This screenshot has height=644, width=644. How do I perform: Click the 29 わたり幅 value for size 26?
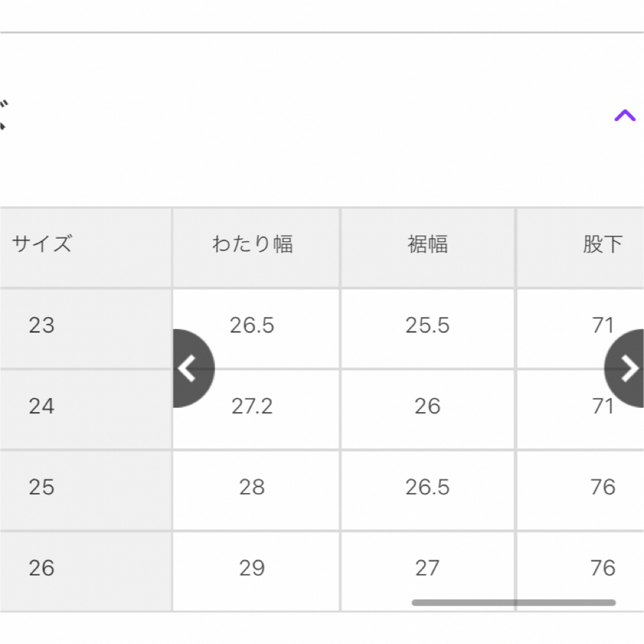[x=252, y=568]
